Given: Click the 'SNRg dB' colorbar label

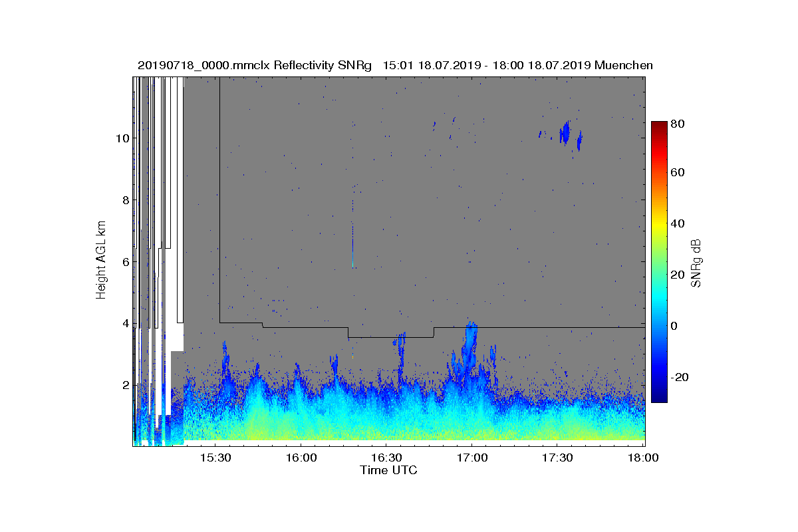Looking at the screenshot, I should click(x=696, y=263).
